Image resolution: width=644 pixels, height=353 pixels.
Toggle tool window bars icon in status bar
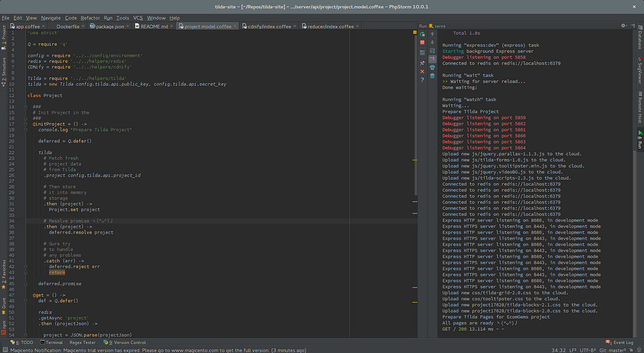pos(4,350)
